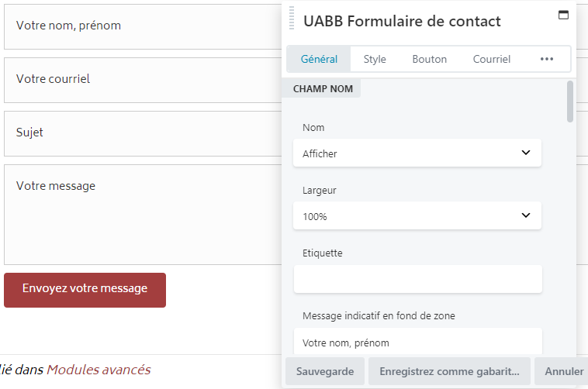Open the Nom Afficher dropdown

click(417, 153)
